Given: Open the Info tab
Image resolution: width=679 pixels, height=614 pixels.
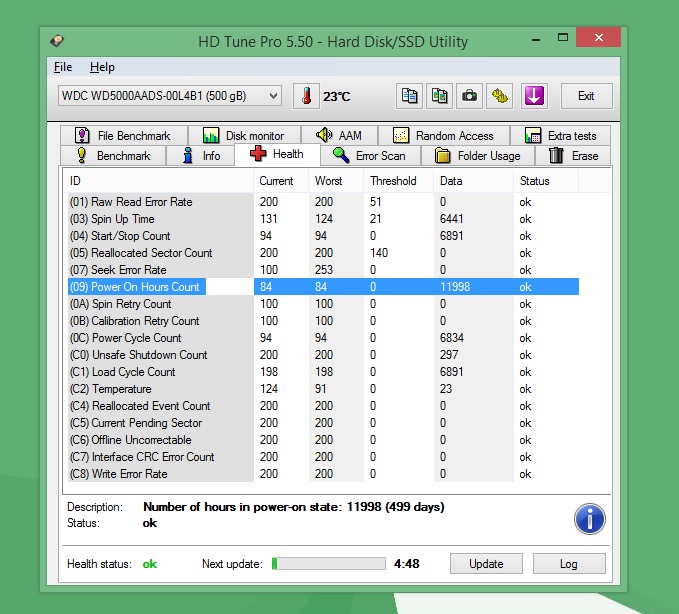Looking at the screenshot, I should [201, 155].
